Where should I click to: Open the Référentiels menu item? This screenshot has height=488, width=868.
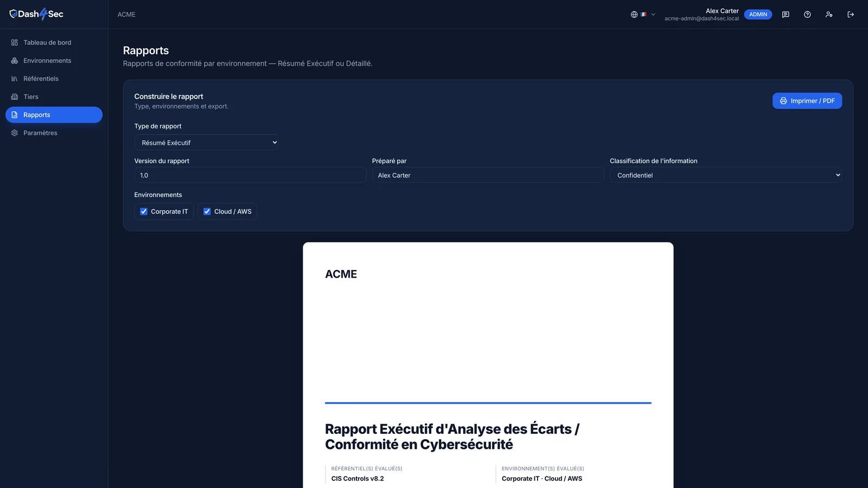click(54, 79)
